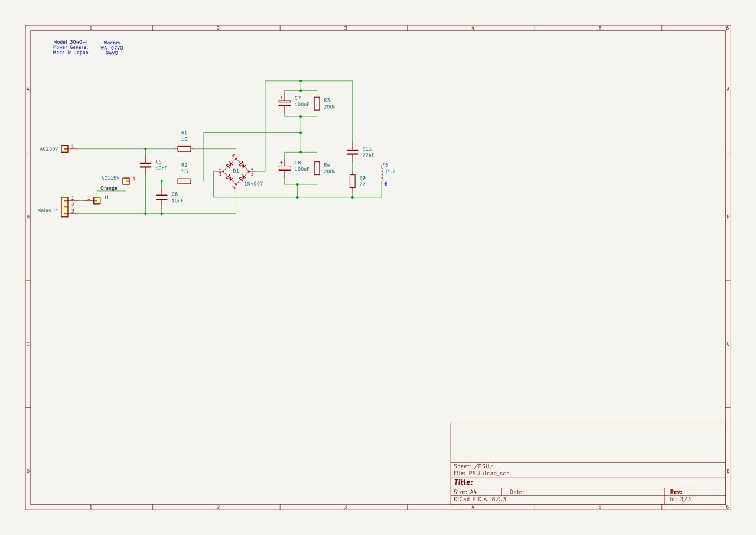Click the R3 200k resistor symbol
Viewport: 756px width, 535px height.
(x=317, y=103)
